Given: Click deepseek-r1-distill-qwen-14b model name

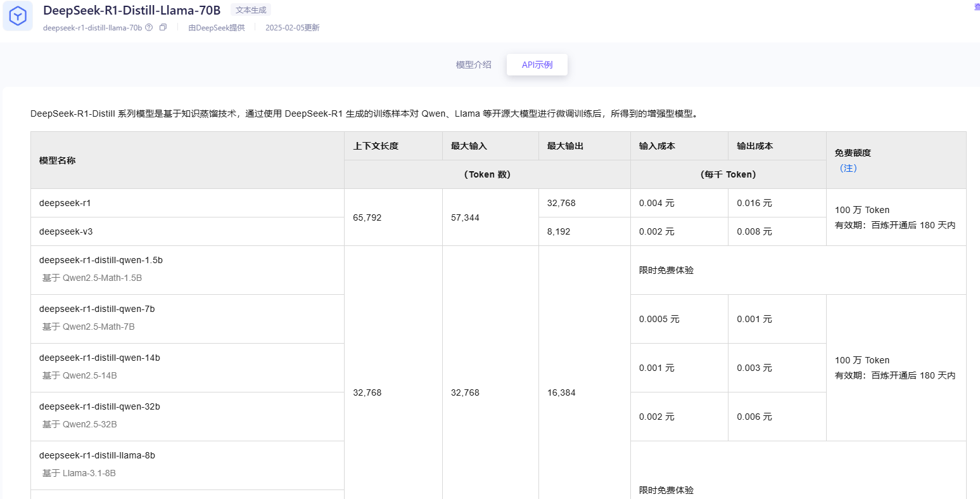Looking at the screenshot, I should coord(99,358).
